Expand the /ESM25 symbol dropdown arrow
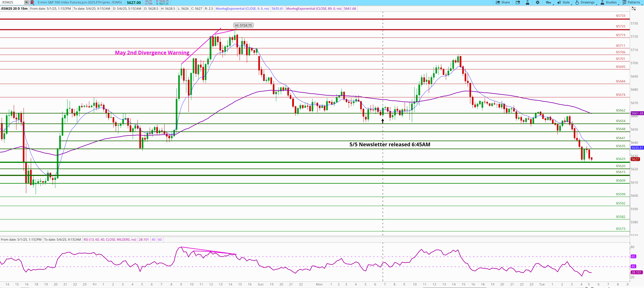 tap(26, 3)
